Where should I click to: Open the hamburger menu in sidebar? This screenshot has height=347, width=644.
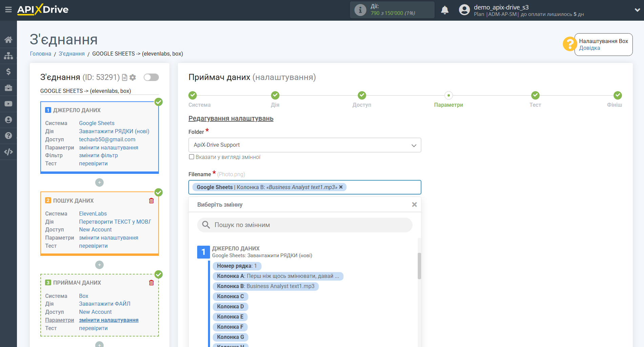pyautogui.click(x=8, y=10)
